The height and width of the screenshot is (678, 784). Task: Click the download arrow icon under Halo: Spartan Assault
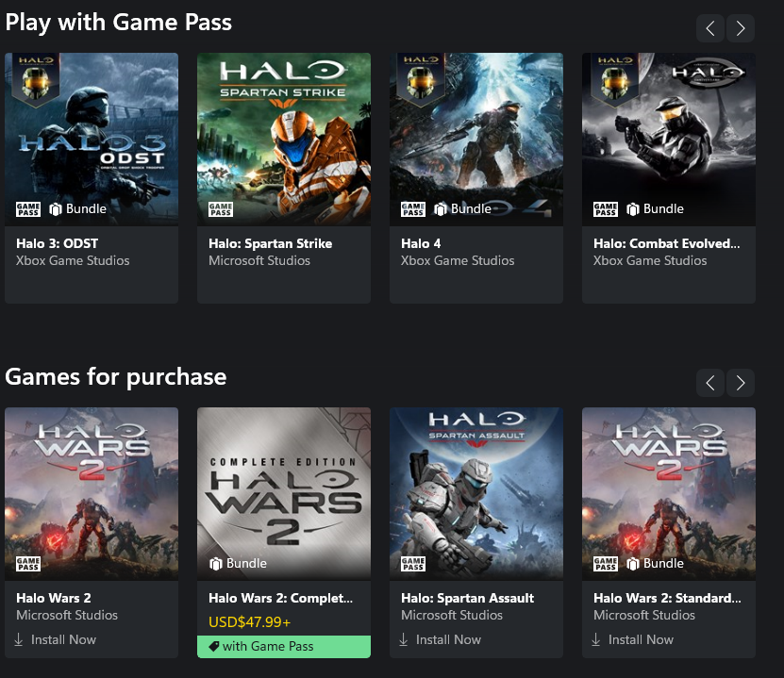tap(404, 639)
